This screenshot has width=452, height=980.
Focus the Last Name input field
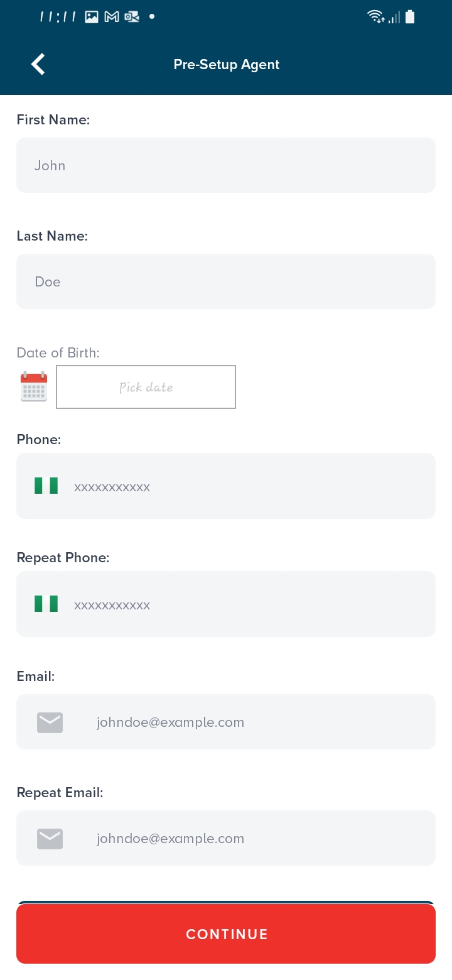coord(226,281)
